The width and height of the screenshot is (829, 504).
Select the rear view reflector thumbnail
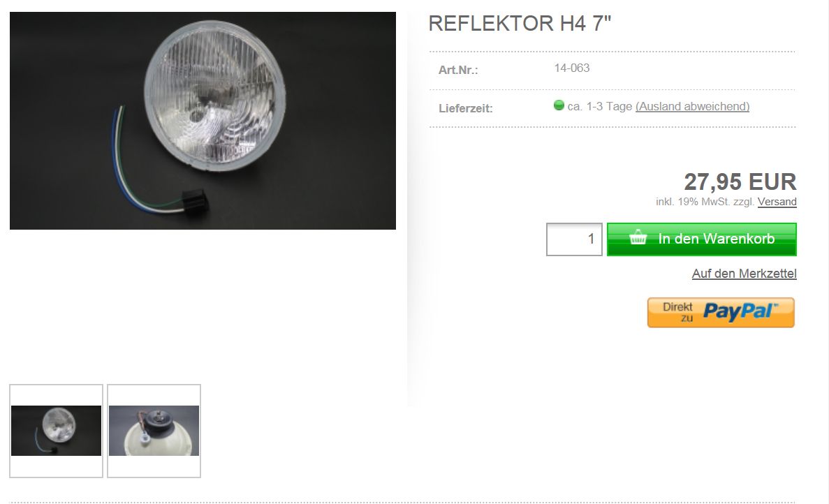point(154,431)
